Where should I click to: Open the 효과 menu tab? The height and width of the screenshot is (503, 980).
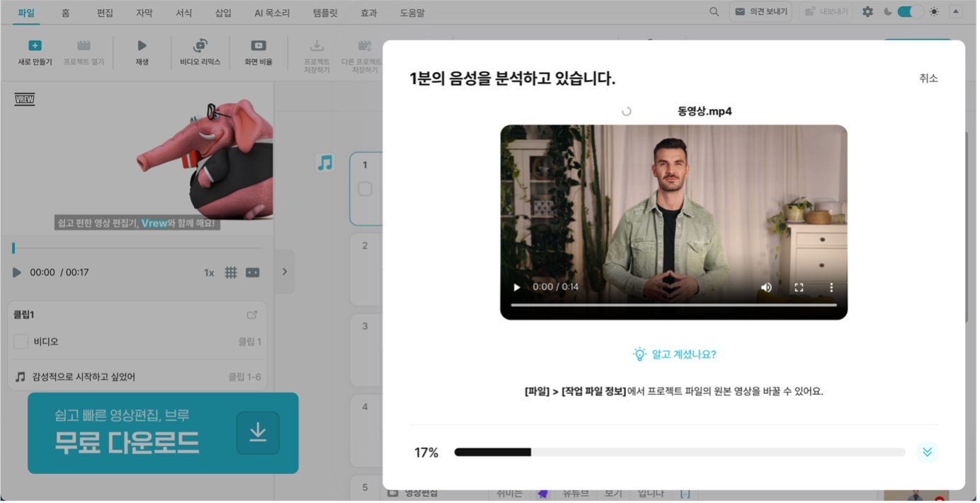coord(369,13)
